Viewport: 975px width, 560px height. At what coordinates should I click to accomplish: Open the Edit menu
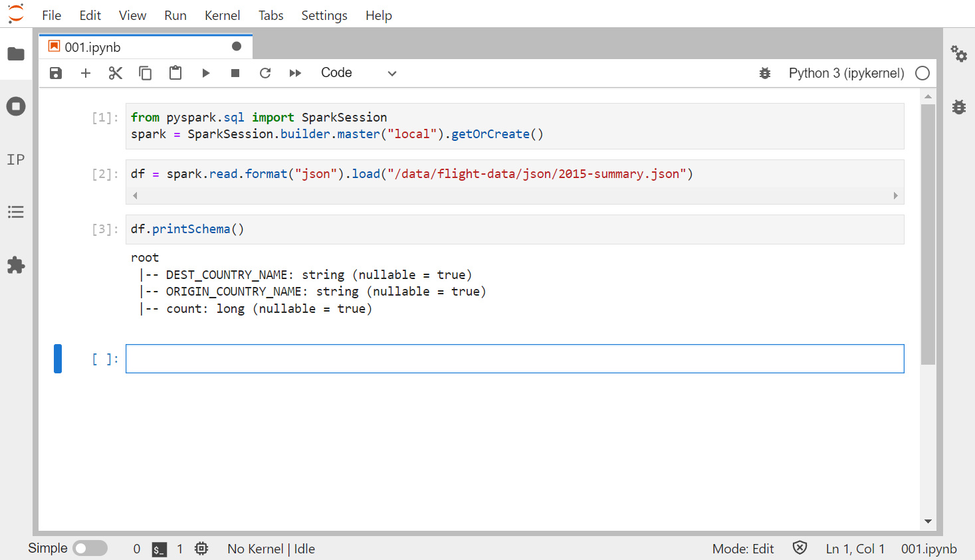tap(90, 15)
